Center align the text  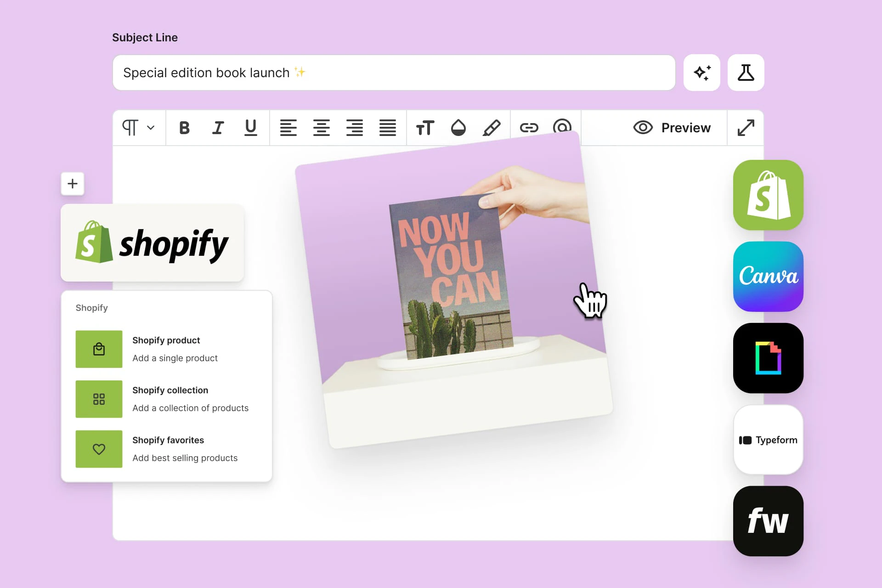pyautogui.click(x=321, y=128)
